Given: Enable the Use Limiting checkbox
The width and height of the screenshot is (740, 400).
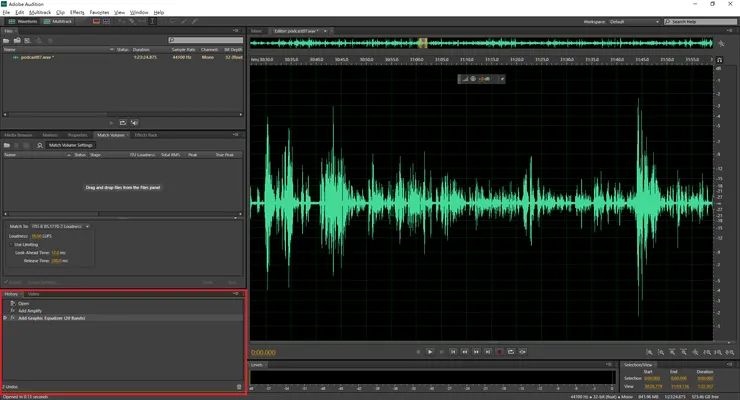Looking at the screenshot, I should (x=12, y=244).
